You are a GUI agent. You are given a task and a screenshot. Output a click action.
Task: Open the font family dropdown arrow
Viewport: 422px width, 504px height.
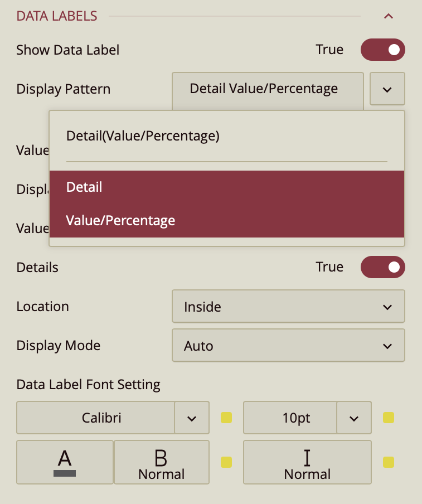pos(192,418)
